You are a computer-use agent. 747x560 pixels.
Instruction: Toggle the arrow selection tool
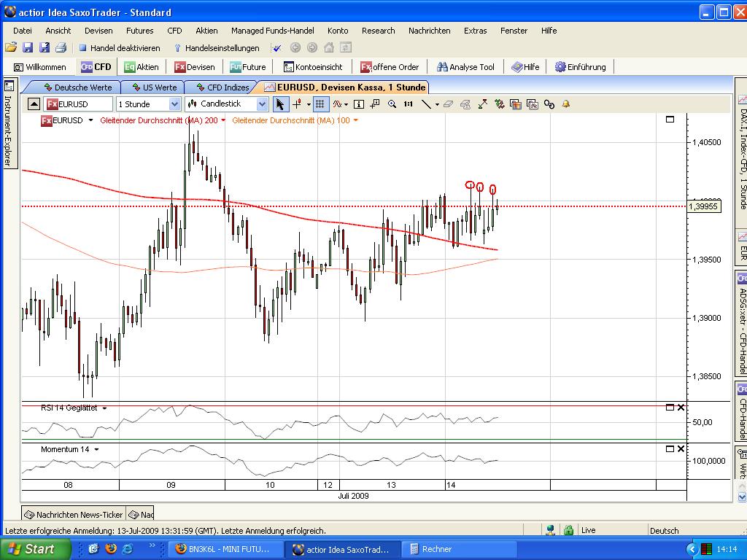[x=281, y=104]
